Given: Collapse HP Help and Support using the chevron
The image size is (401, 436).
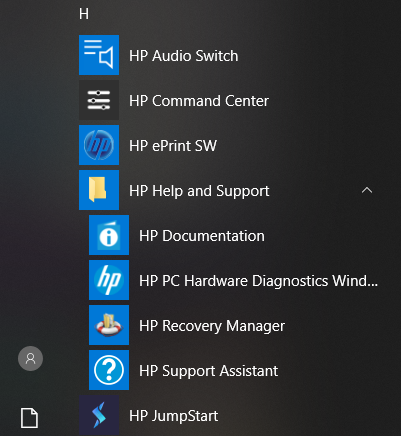Looking at the screenshot, I should (367, 190).
